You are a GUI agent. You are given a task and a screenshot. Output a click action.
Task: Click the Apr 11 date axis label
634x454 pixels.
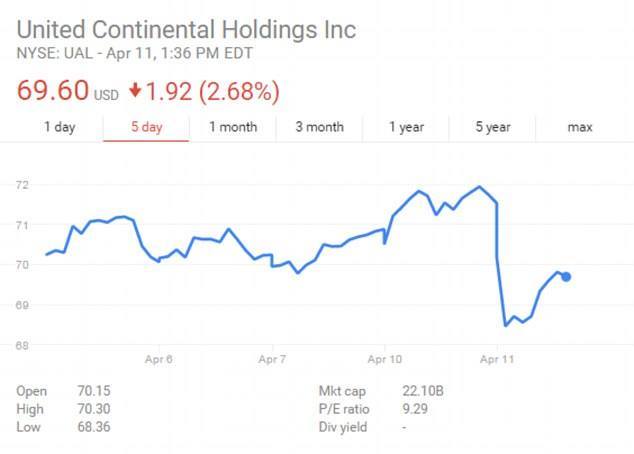[497, 357]
